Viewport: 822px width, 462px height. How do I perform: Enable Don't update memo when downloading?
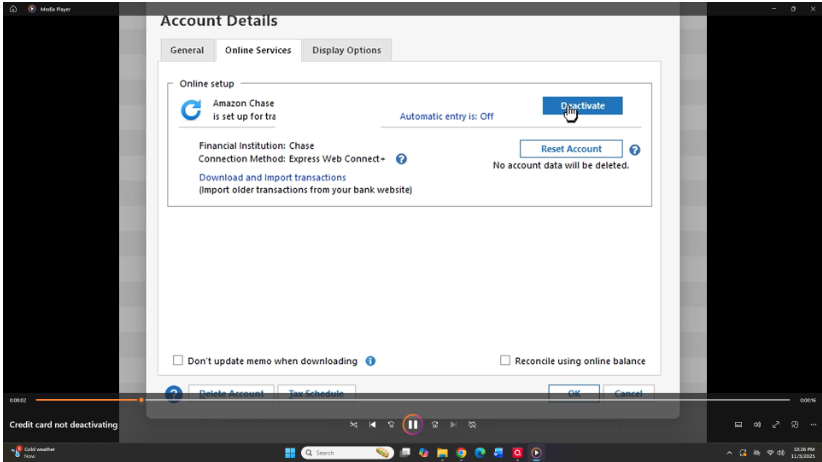point(178,360)
